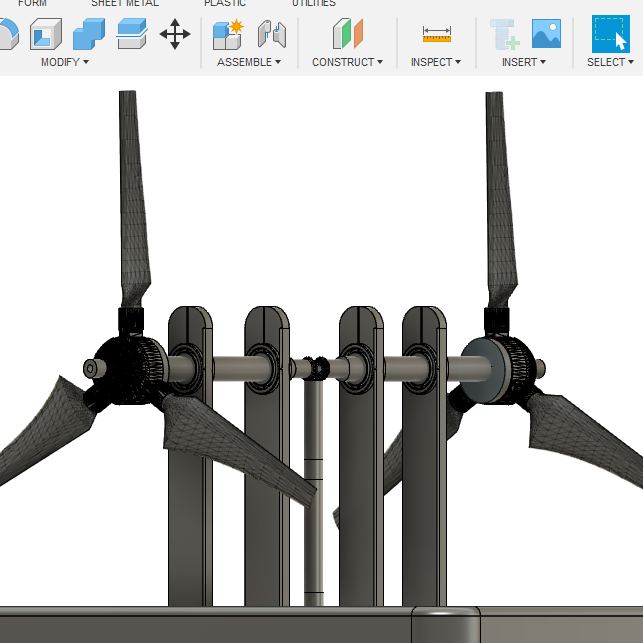Expand the MODIFY dropdown menu

click(65, 62)
